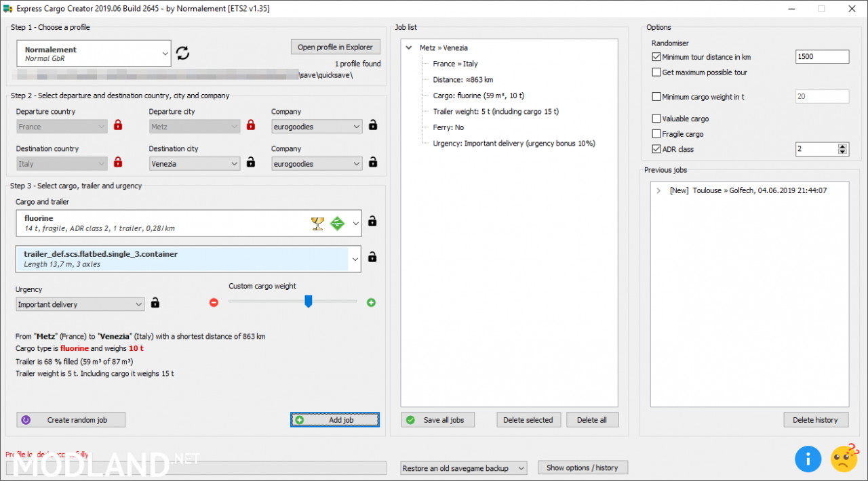Image resolution: width=868 pixels, height=481 pixels.
Task: Select the France » Italy job detail row
Action: click(x=455, y=64)
